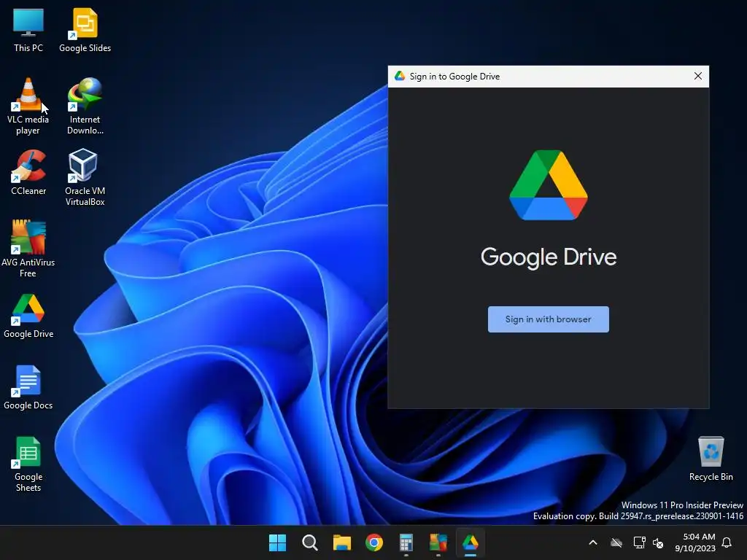Click the large Google Drive logo
Image resolution: width=747 pixels, height=560 pixels.
click(x=548, y=185)
